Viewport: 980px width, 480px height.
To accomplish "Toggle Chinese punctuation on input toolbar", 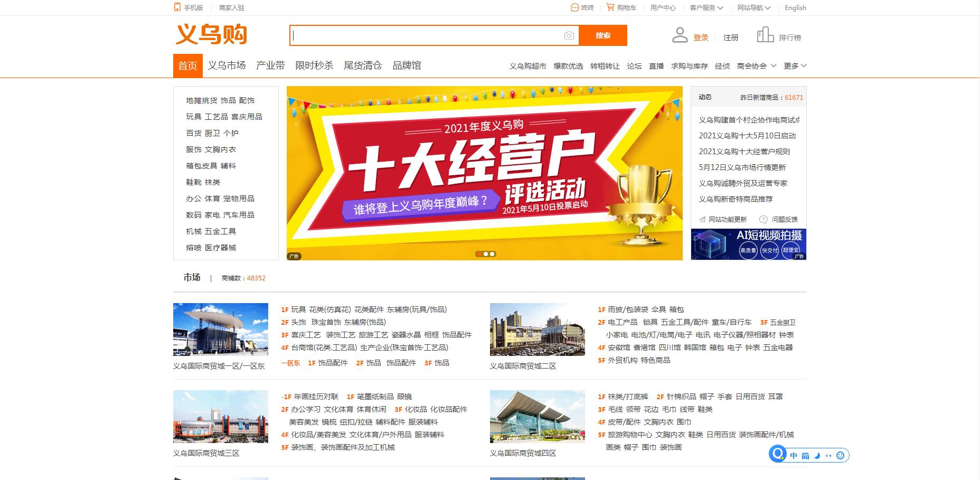I will [x=828, y=455].
